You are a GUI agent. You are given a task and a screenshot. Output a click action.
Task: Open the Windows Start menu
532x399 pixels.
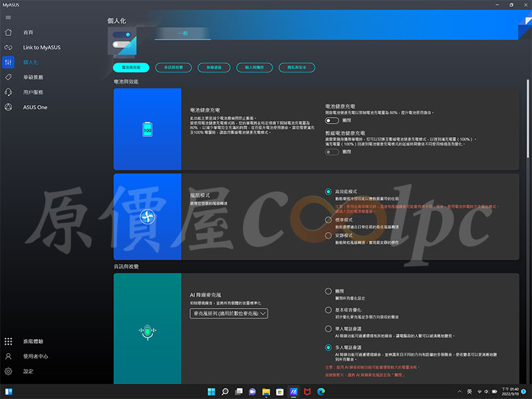(211, 392)
